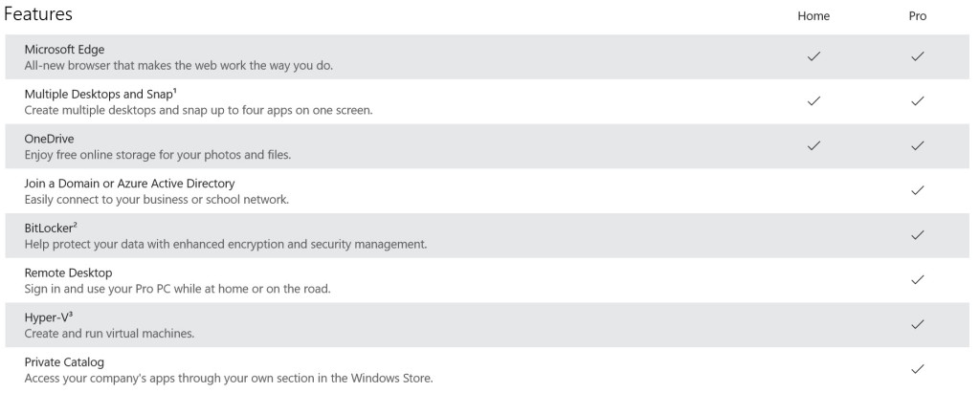Click Home checkmark for Multiple Desktops and Snap
This screenshot has height=393, width=980.
click(x=813, y=100)
